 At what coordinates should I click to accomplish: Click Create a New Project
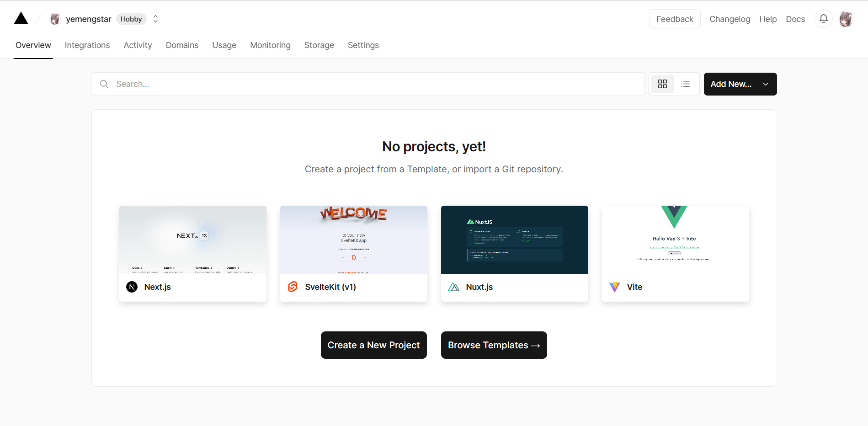click(373, 345)
